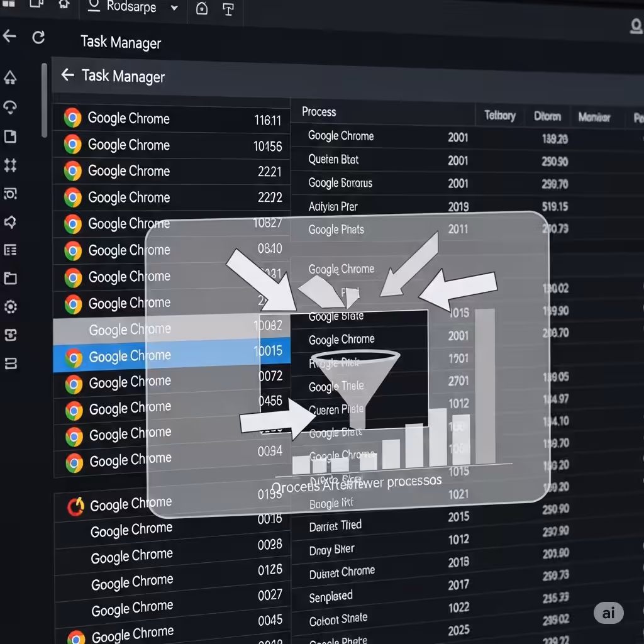Click the 519.15 value in the Dtorm column
The width and height of the screenshot is (644, 644).
click(x=555, y=206)
